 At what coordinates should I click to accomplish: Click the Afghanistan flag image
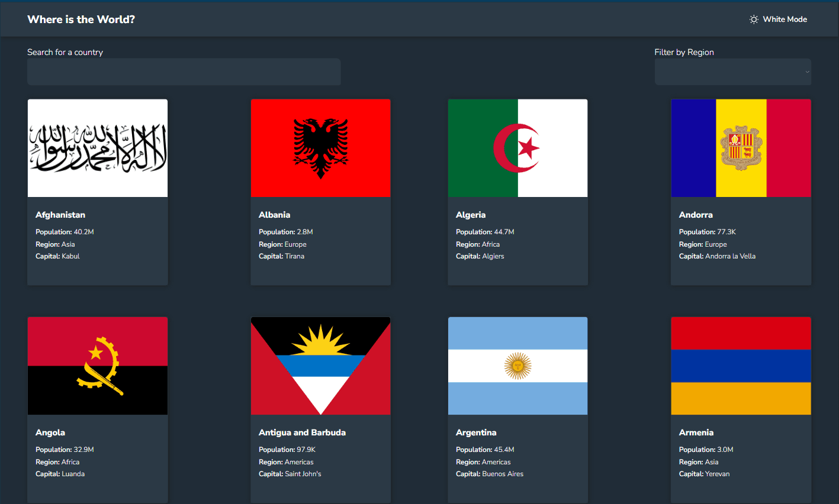click(97, 147)
